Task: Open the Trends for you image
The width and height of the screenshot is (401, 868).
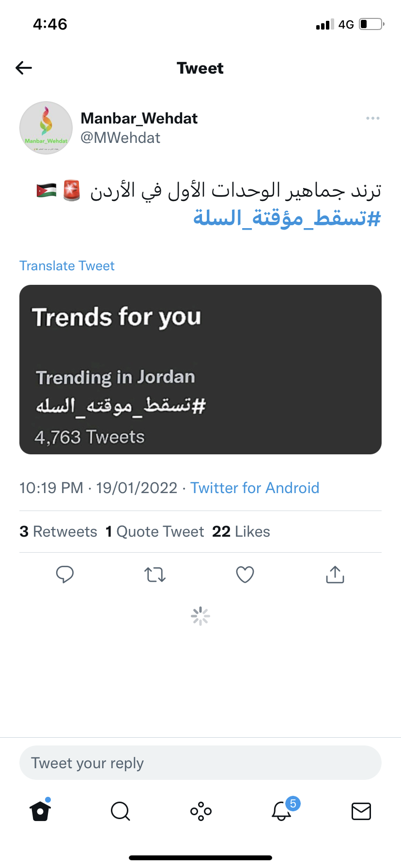Action: point(200,370)
